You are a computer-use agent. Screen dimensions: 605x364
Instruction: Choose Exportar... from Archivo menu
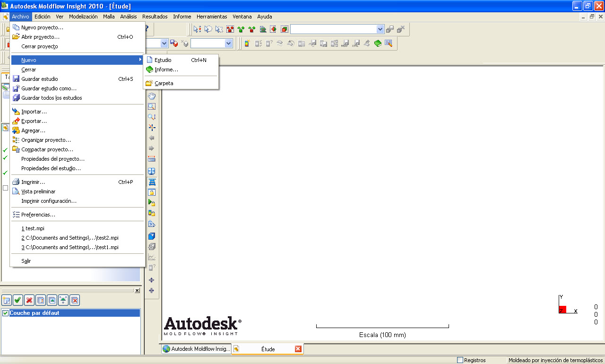coord(78,121)
